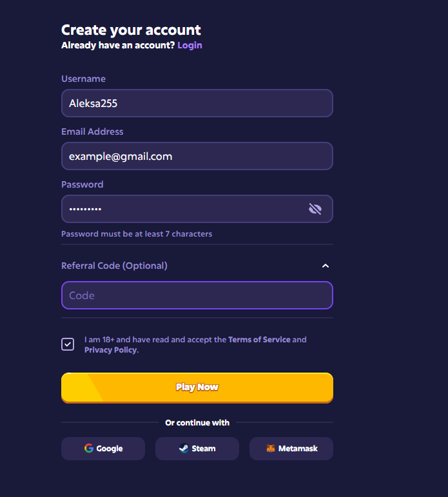Viewport: 448px width, 497px height.
Task: Uncheck the 18+ agreement checkbox
Action: (68, 344)
